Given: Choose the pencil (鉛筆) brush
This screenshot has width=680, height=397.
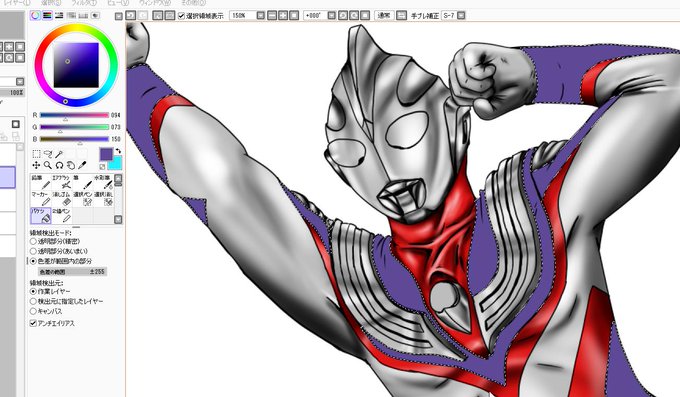Looking at the screenshot, I should pyautogui.click(x=40, y=182).
